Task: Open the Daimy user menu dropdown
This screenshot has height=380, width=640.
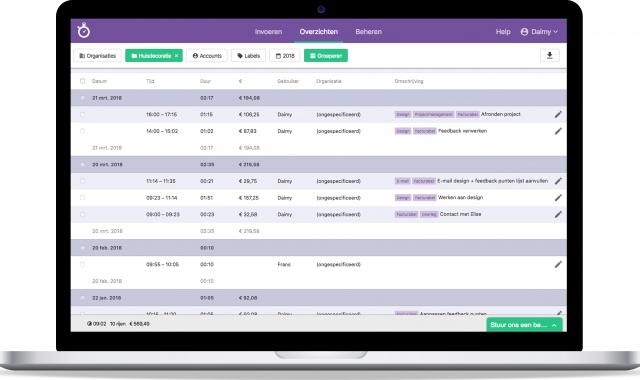Action: [539, 31]
